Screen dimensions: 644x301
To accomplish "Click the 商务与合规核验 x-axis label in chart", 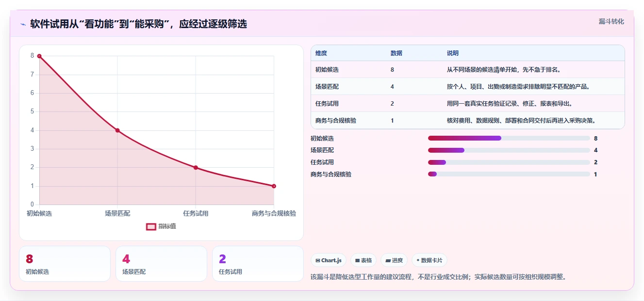I will [x=274, y=213].
